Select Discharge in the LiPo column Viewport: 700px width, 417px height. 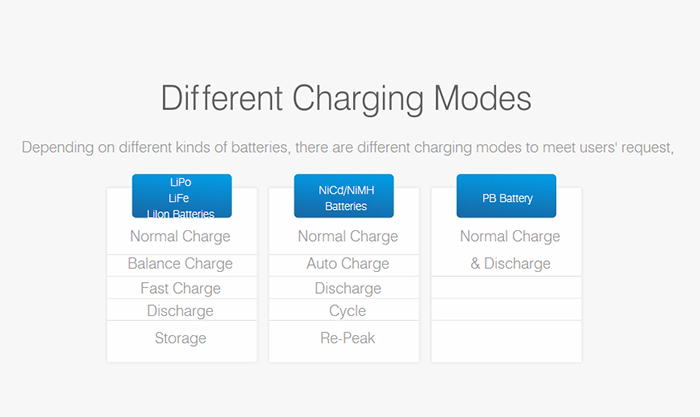point(180,311)
